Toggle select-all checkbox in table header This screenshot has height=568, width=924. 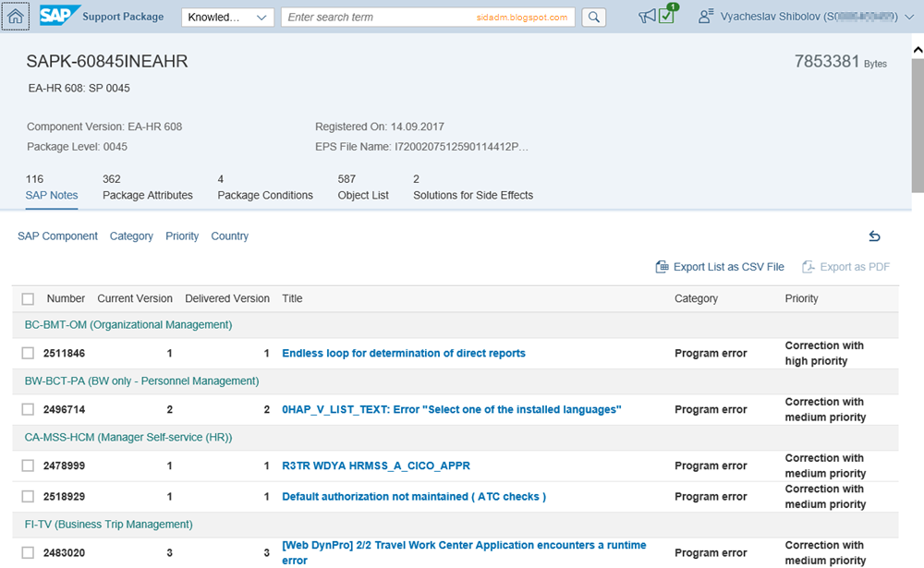(28, 298)
